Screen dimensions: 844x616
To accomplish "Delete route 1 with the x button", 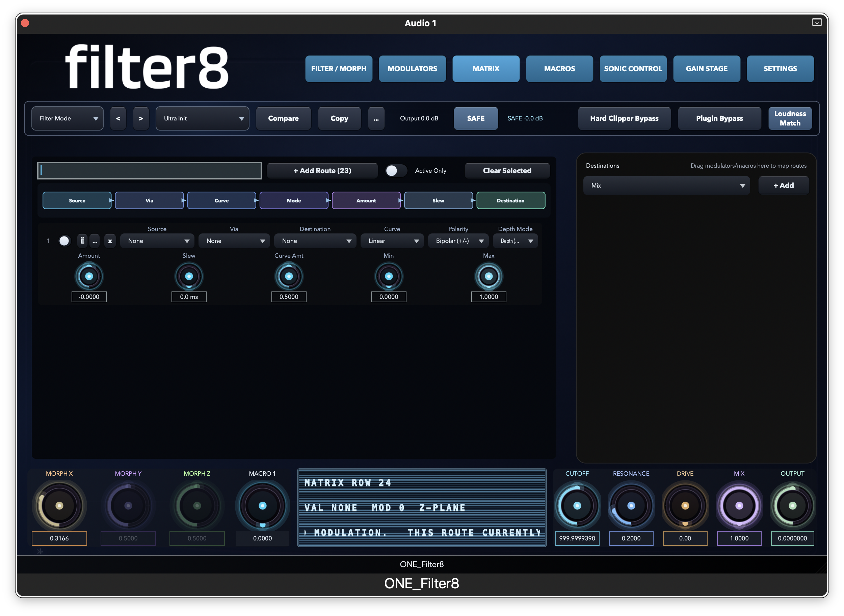I will (x=110, y=241).
